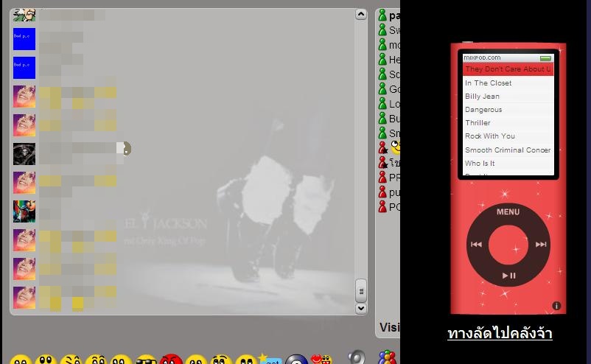Select Billy Jean in the playlist
Viewport: 591px width, 364px height.
click(508, 96)
